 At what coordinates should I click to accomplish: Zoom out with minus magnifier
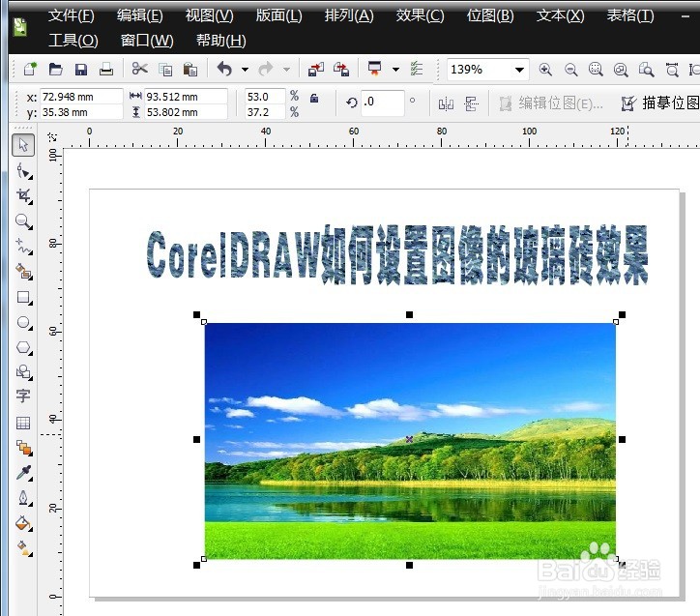coord(570,70)
